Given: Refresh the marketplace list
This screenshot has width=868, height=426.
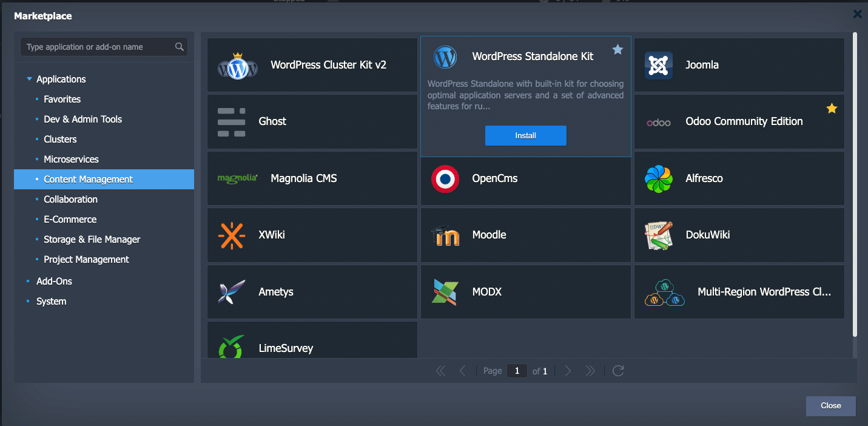Looking at the screenshot, I should click(618, 371).
